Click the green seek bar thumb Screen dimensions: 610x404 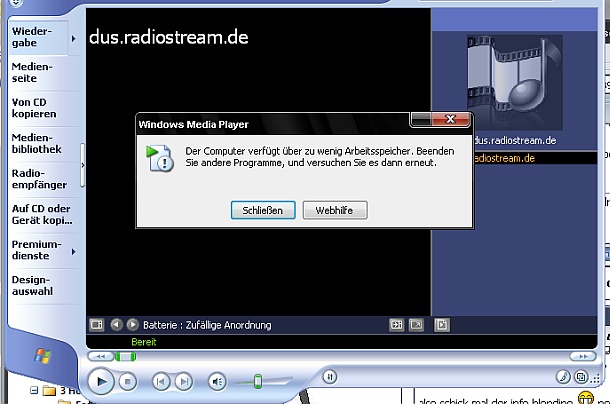tap(125, 357)
